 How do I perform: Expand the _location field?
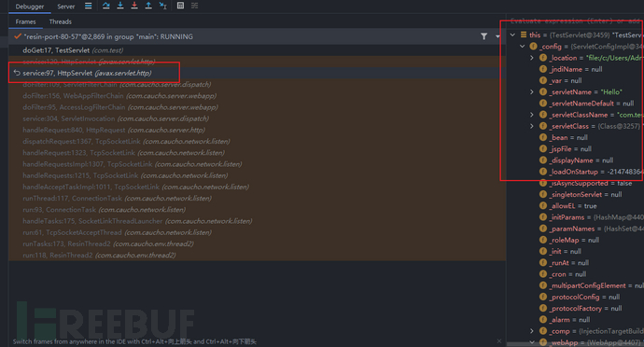pos(532,58)
